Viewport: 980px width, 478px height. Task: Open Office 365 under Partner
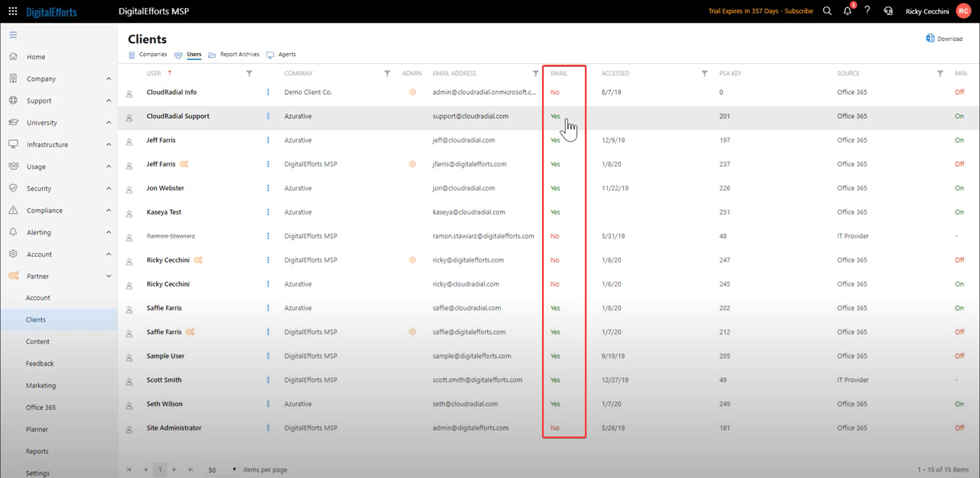41,407
